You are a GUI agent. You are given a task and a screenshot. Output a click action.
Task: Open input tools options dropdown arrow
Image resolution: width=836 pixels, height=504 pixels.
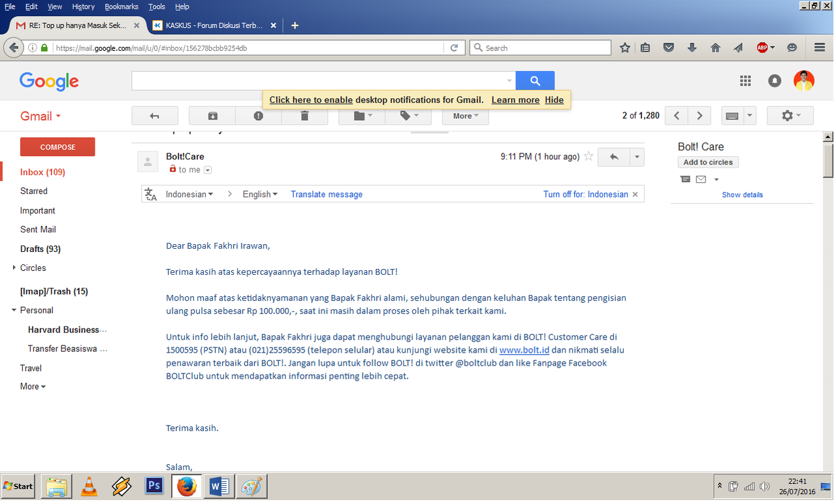[x=750, y=116]
